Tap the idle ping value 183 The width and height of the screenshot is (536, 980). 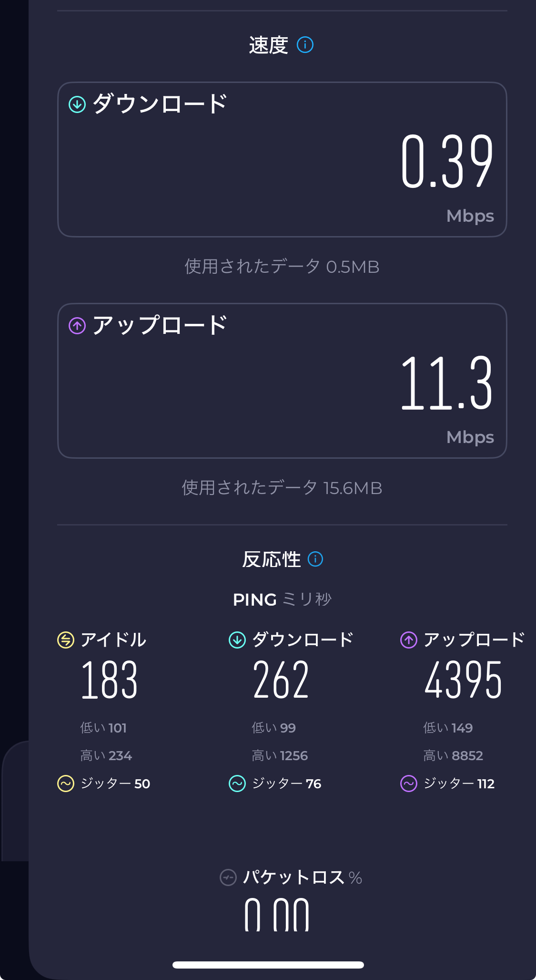pos(110,680)
